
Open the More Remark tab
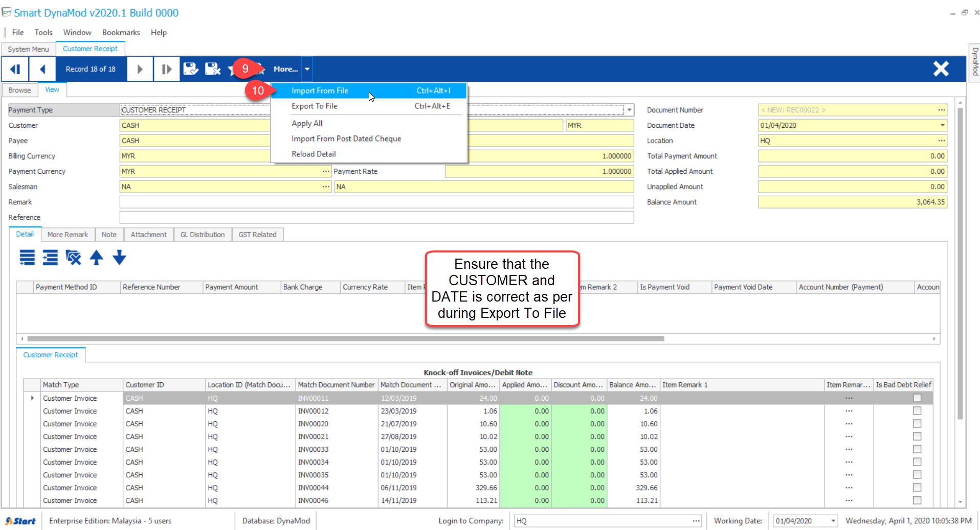pyautogui.click(x=68, y=235)
